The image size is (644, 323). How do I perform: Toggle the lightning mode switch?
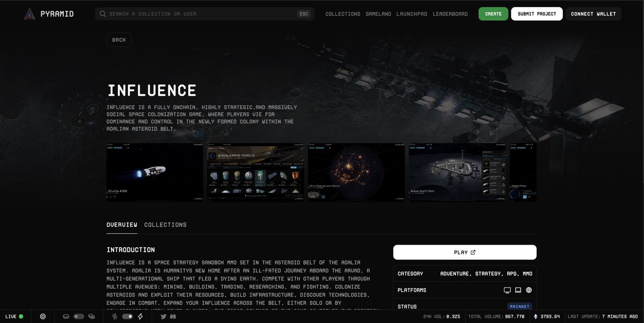click(x=128, y=317)
